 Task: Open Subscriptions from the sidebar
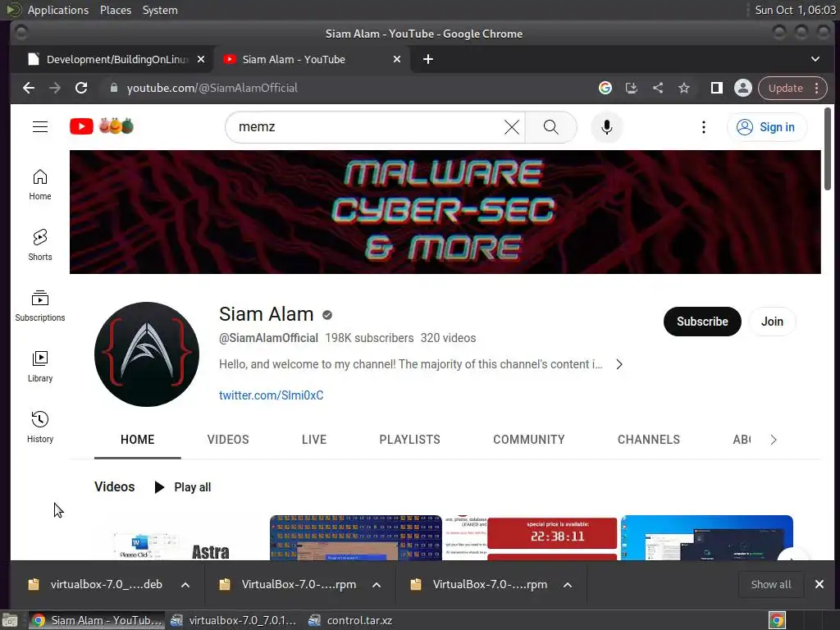point(40,306)
